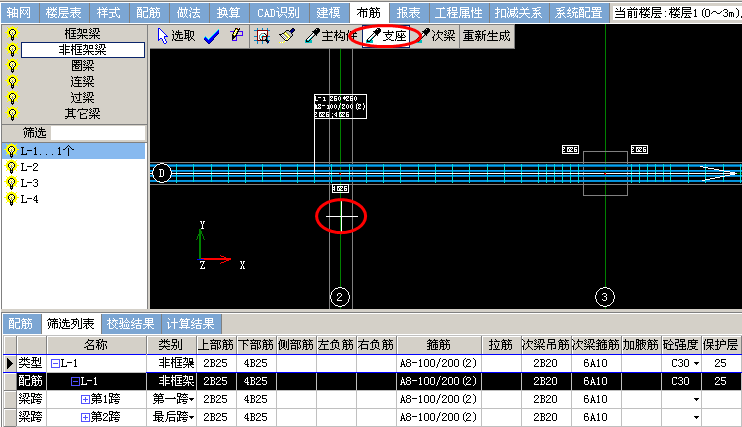Collapse L-1 in 配筋 row
The width and height of the screenshot is (742, 427).
click(75, 382)
